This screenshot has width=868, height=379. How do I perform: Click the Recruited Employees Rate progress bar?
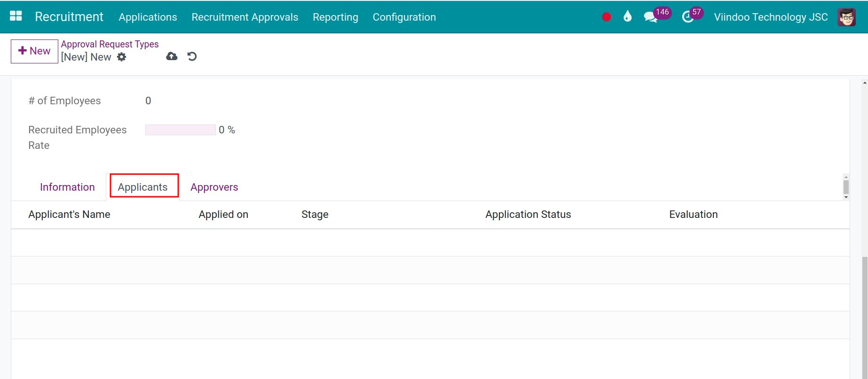[x=181, y=130]
